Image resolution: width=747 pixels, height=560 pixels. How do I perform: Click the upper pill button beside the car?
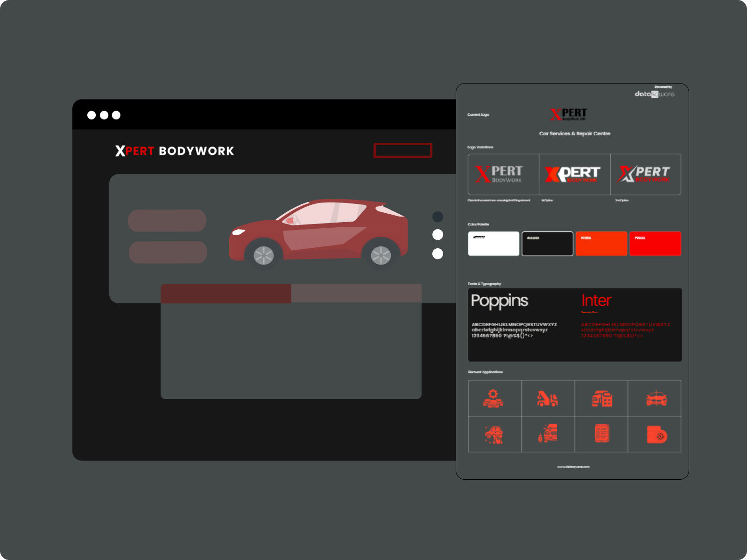click(x=167, y=220)
